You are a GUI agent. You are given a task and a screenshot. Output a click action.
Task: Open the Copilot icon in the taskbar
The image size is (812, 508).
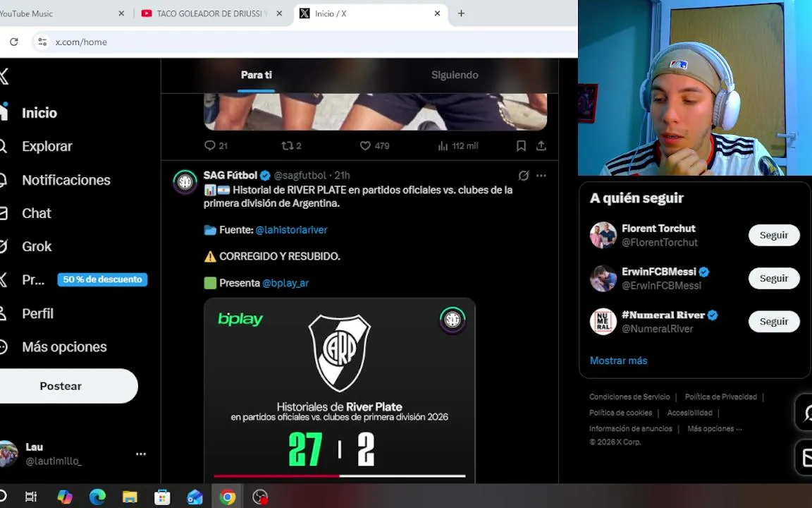pos(65,497)
